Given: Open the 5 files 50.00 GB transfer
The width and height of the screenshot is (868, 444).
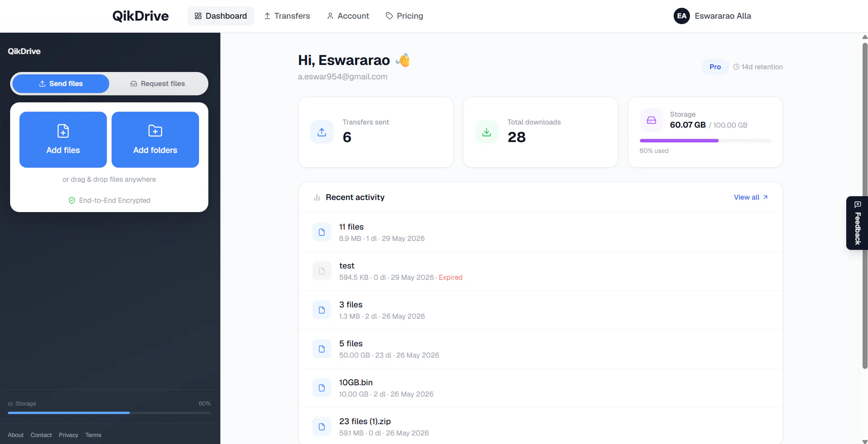Looking at the screenshot, I should [540, 349].
